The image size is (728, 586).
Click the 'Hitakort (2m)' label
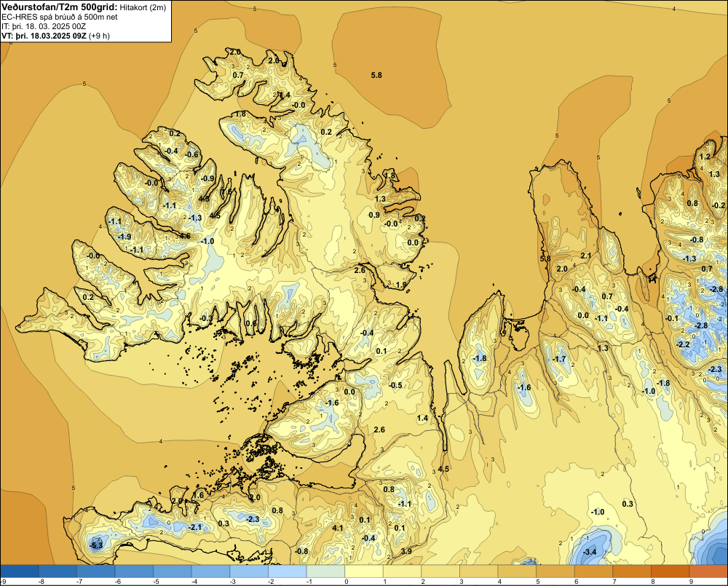(143, 7)
